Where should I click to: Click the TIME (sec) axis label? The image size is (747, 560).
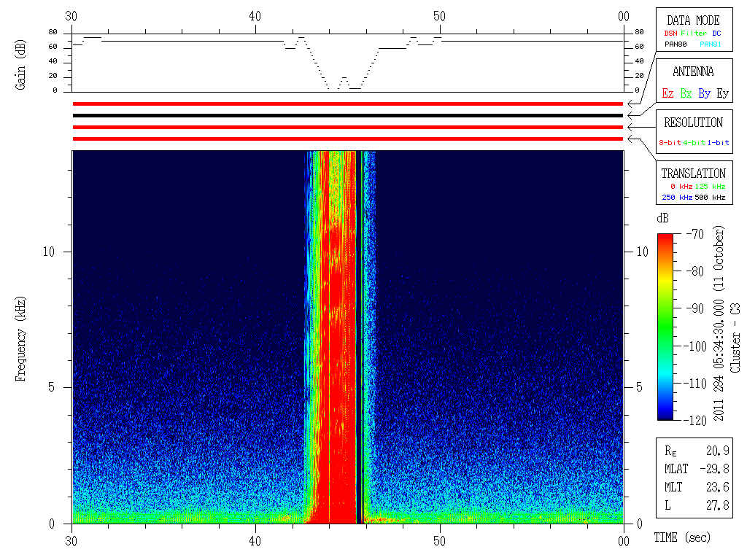pos(682,537)
